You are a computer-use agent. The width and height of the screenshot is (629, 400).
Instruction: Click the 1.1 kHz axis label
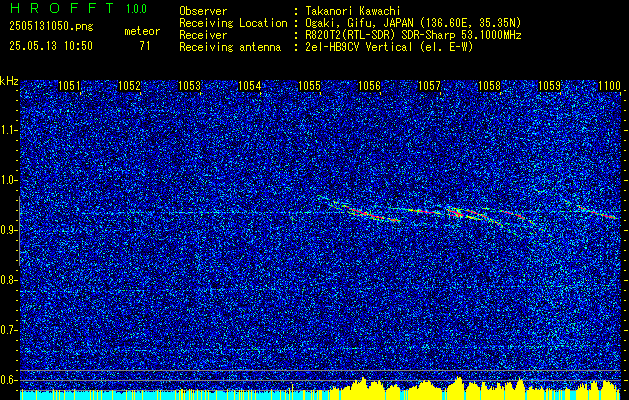8,130
